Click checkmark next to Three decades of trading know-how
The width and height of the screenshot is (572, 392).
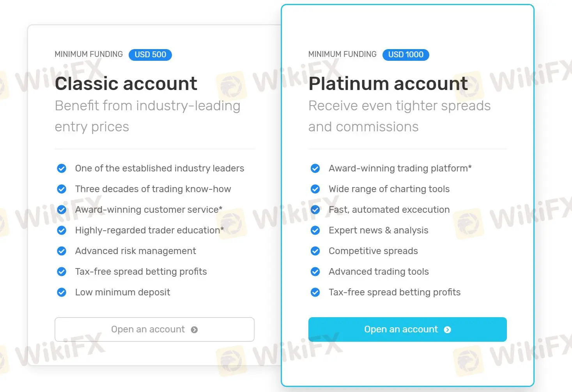[x=62, y=189]
